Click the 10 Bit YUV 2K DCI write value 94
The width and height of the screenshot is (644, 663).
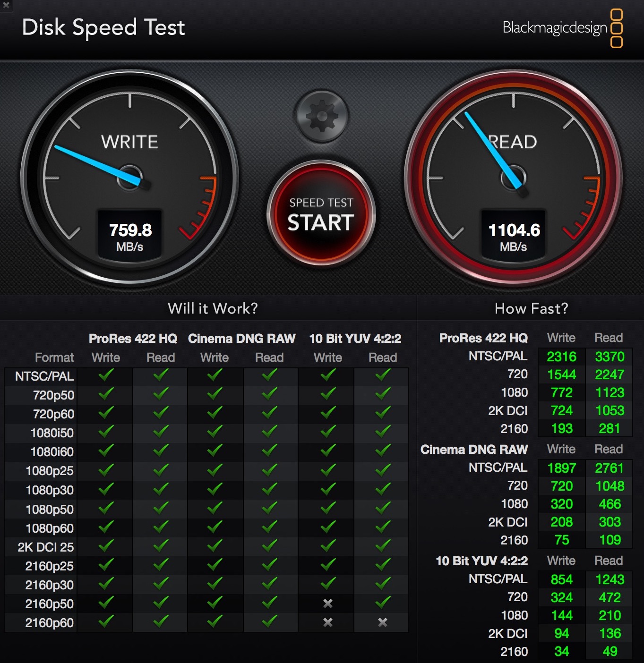[x=561, y=633]
